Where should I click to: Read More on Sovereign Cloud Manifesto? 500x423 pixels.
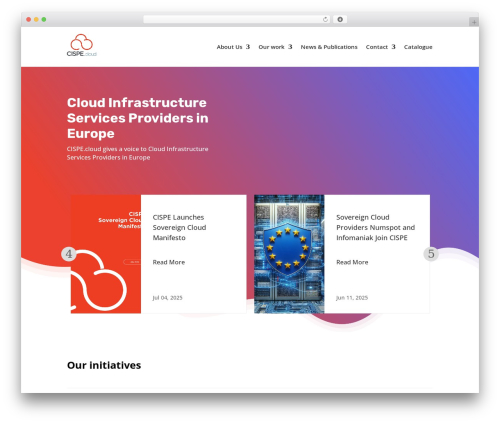tap(169, 262)
